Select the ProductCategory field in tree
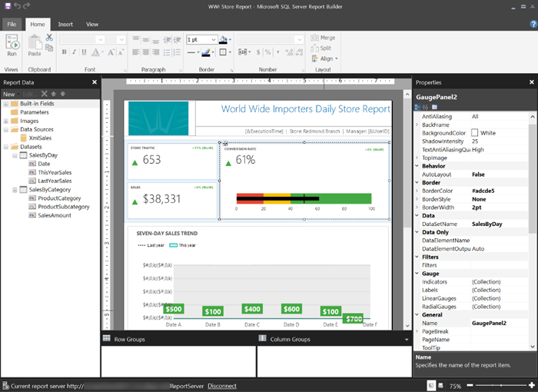 click(x=58, y=198)
